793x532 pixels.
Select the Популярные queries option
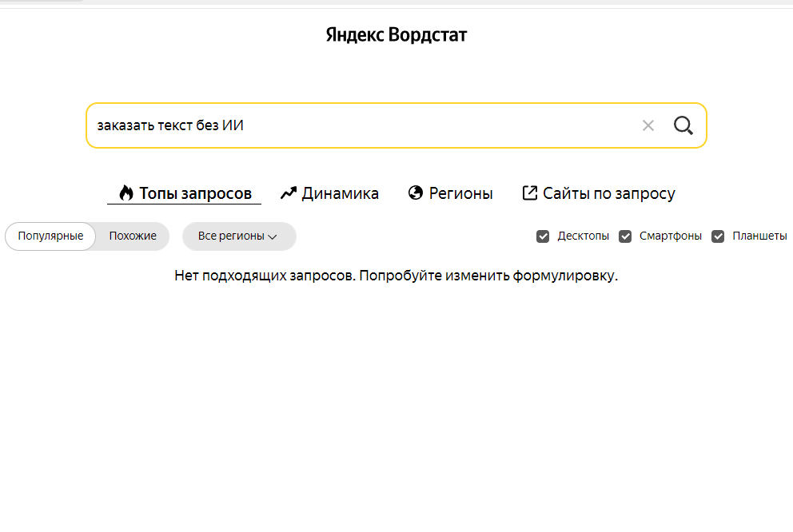(x=50, y=236)
